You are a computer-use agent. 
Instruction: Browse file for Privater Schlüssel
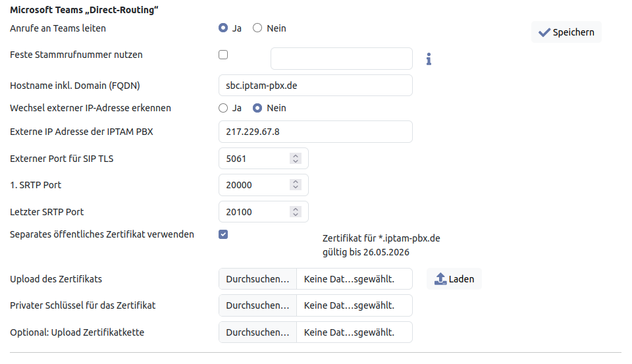pyautogui.click(x=257, y=305)
